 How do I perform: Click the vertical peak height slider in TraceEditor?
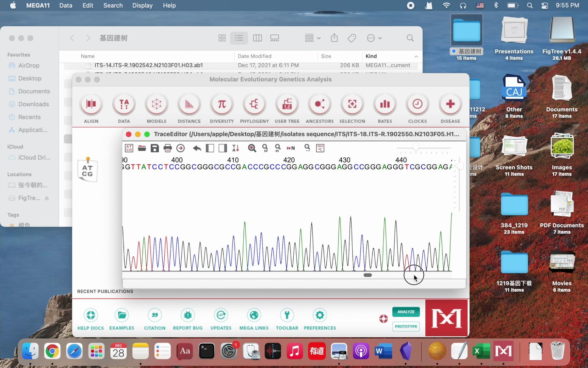[460, 166]
